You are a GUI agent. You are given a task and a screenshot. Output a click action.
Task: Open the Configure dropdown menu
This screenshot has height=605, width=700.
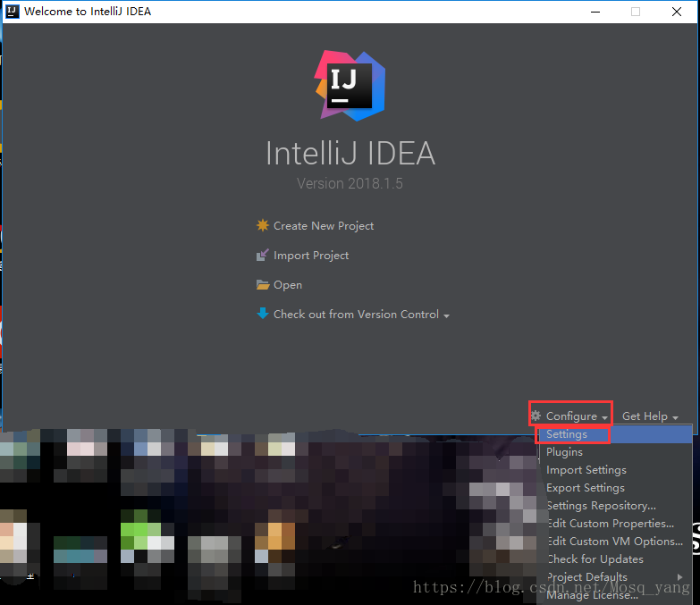[x=571, y=416]
